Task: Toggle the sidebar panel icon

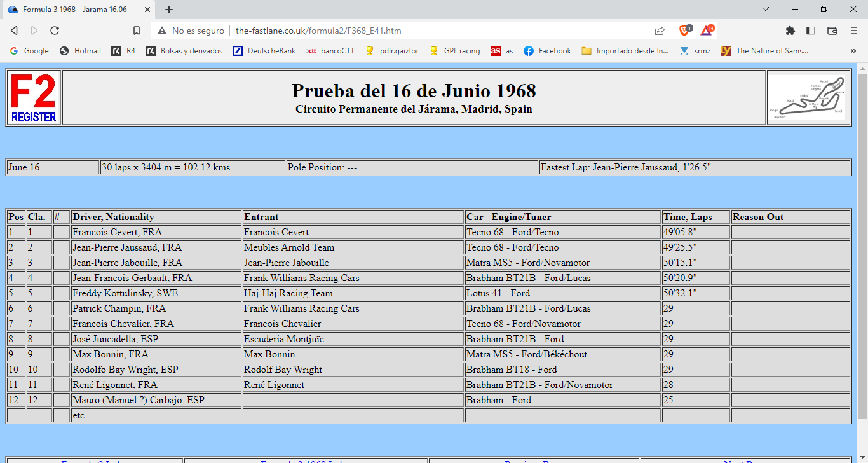Action: tap(811, 31)
